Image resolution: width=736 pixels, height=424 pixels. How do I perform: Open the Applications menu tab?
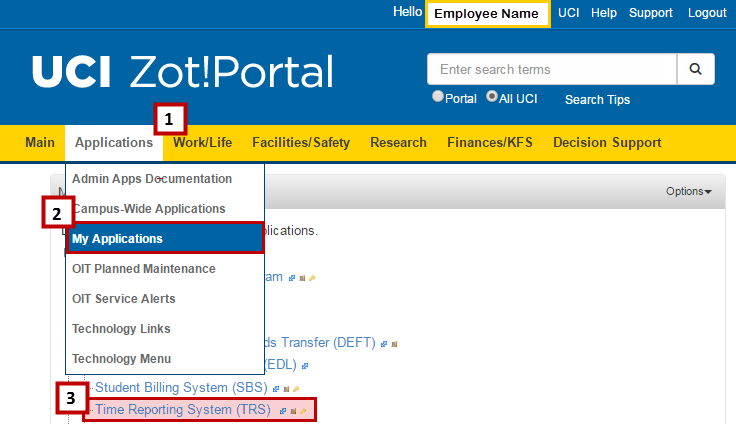click(x=114, y=142)
